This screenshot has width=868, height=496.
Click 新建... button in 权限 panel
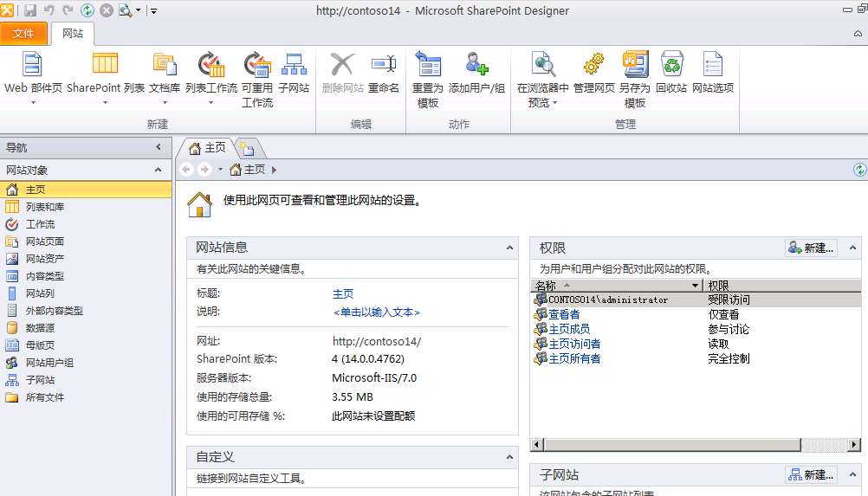coord(811,248)
